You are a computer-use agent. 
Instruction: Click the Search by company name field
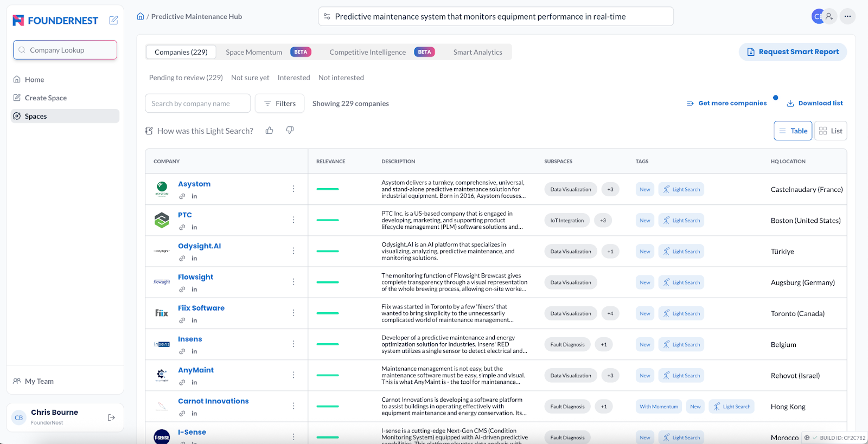pyautogui.click(x=197, y=104)
